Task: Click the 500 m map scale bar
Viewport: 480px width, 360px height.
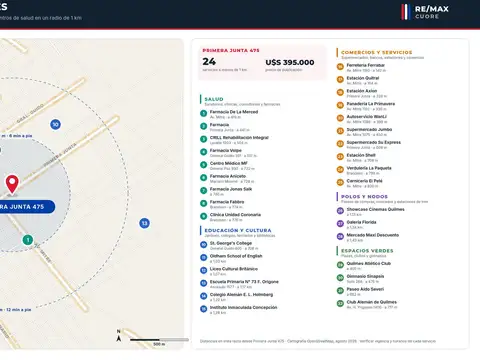Action: pyautogui.click(x=159, y=340)
